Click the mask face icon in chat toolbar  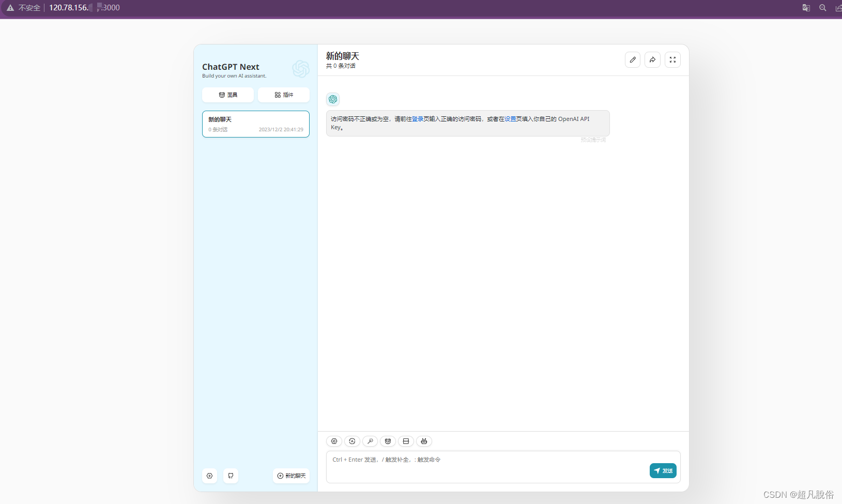coord(388,441)
